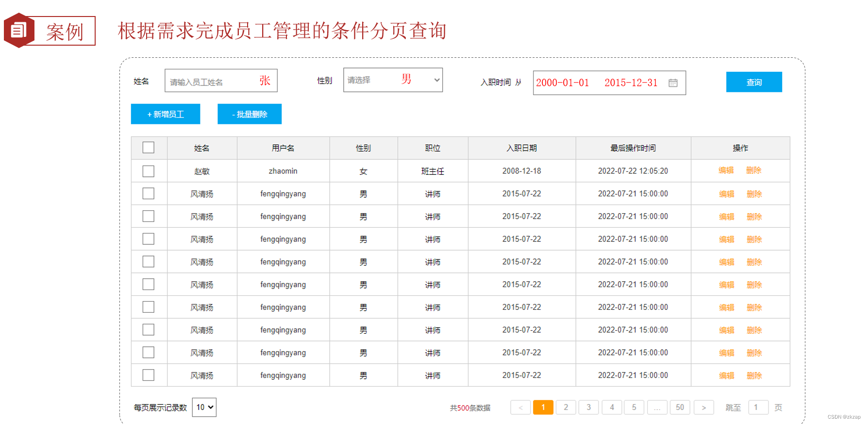Go to previous page with < button
The image size is (868, 424).
(x=520, y=407)
